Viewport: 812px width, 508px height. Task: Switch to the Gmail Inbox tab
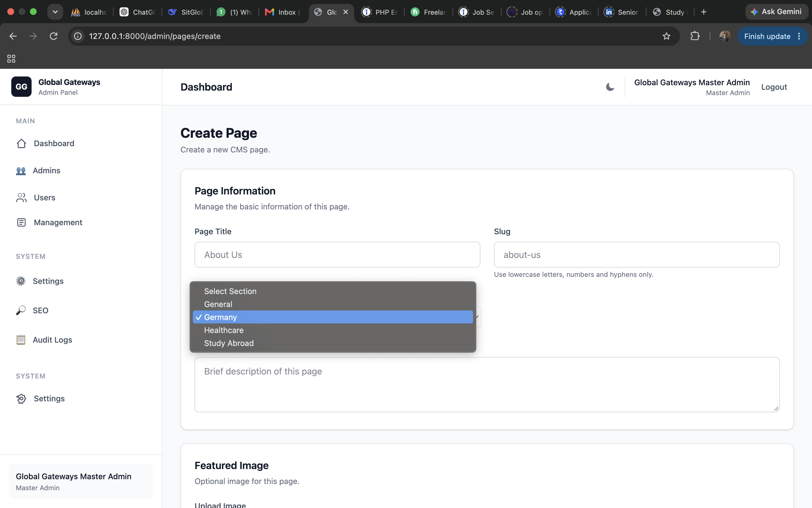[283, 12]
